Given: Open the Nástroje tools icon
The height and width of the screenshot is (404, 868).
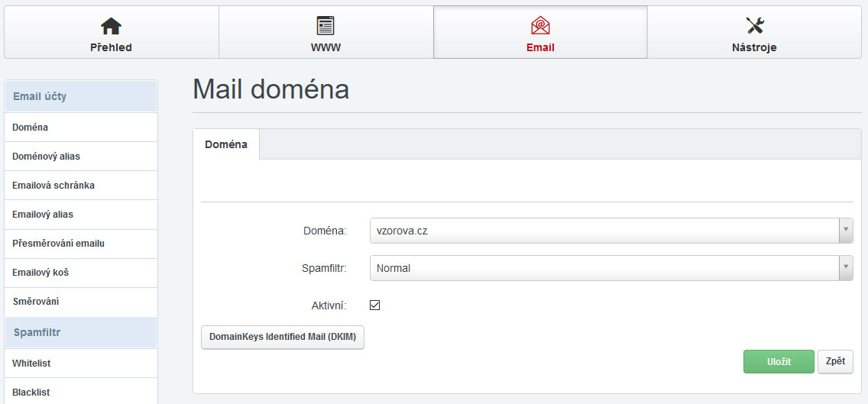Looking at the screenshot, I should pos(755,26).
